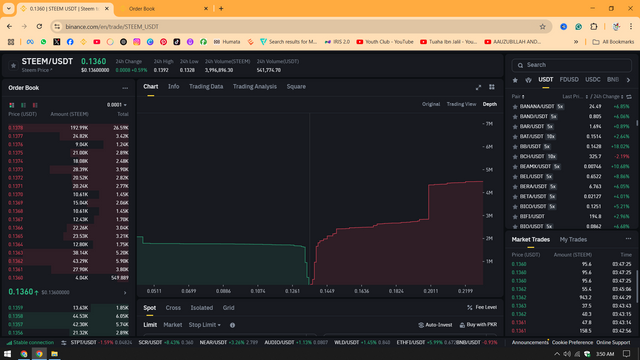Open File Explorer from taskbar
Screen dimensions: 640x360
[54, 354]
